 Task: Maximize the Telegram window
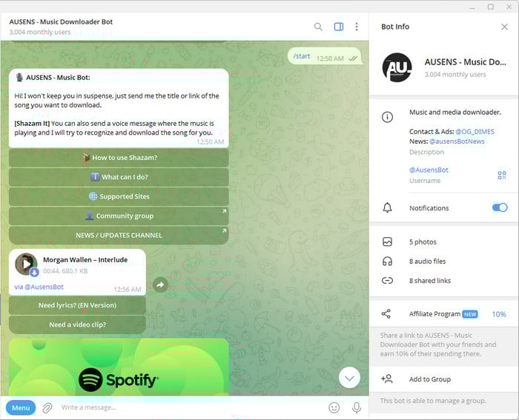tap(491, 7)
